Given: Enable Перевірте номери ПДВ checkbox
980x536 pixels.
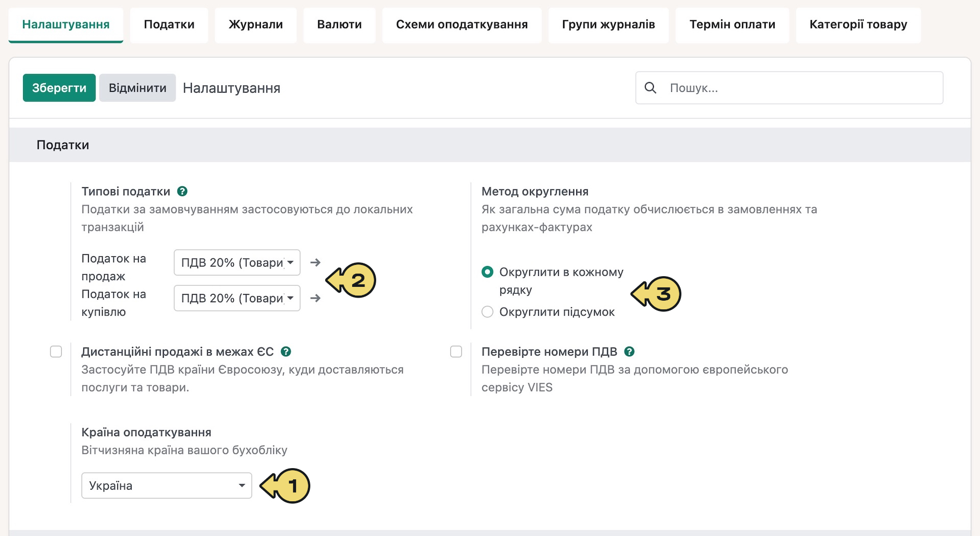Looking at the screenshot, I should pos(456,352).
